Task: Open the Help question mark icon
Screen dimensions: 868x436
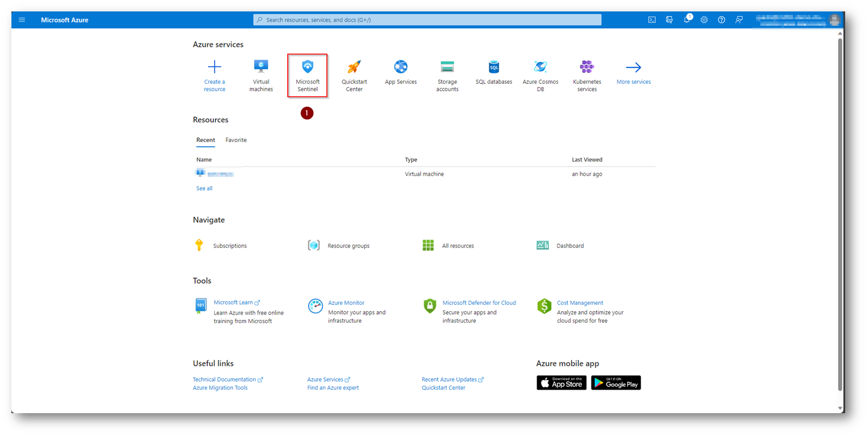Action: 721,20
